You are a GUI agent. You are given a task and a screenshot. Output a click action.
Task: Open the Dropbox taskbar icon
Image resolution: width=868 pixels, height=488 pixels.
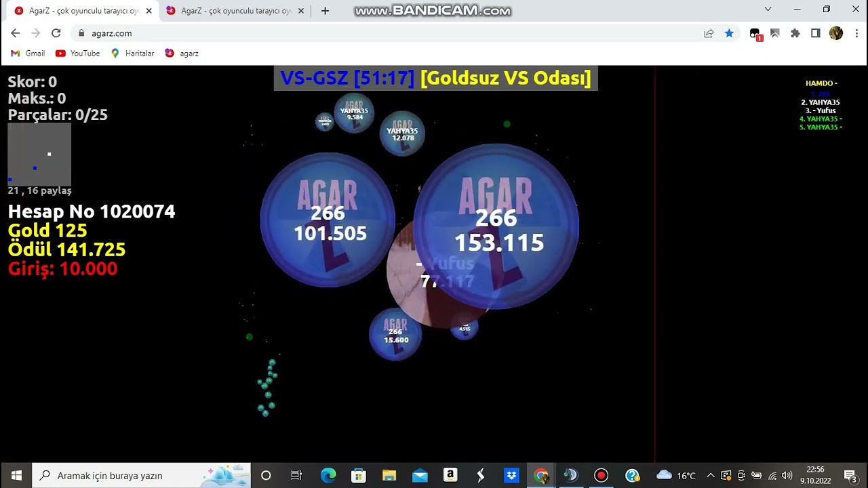511,475
